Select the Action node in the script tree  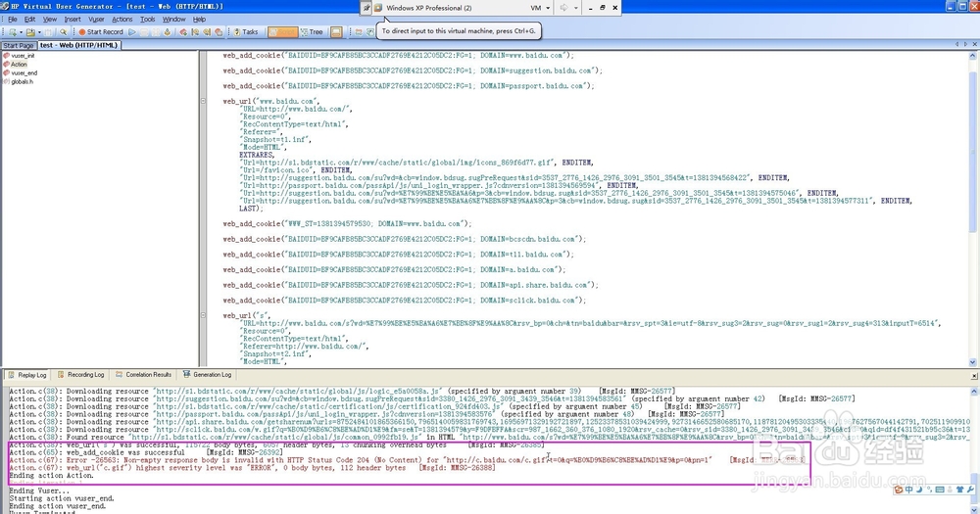coord(19,65)
